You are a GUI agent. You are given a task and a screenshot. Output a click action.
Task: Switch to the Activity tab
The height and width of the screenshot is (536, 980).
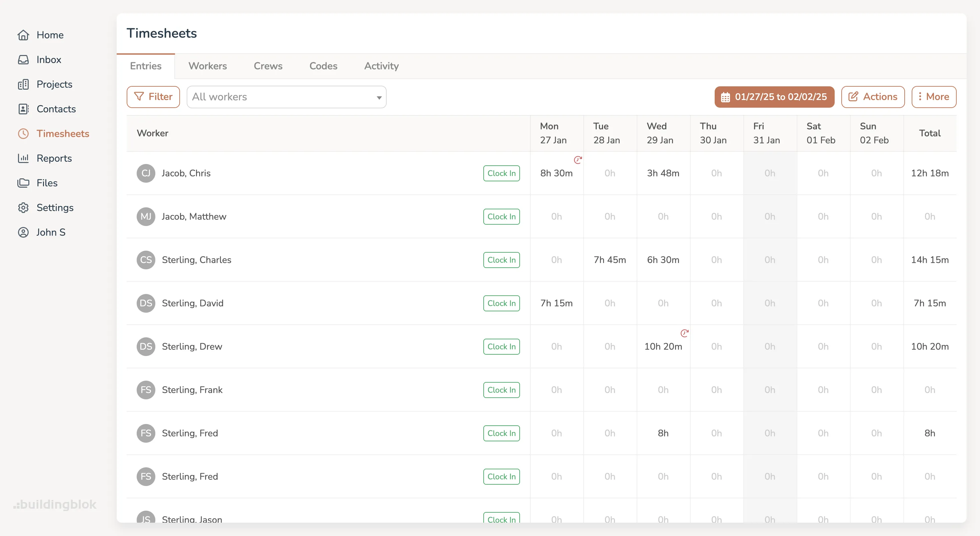[x=381, y=66]
